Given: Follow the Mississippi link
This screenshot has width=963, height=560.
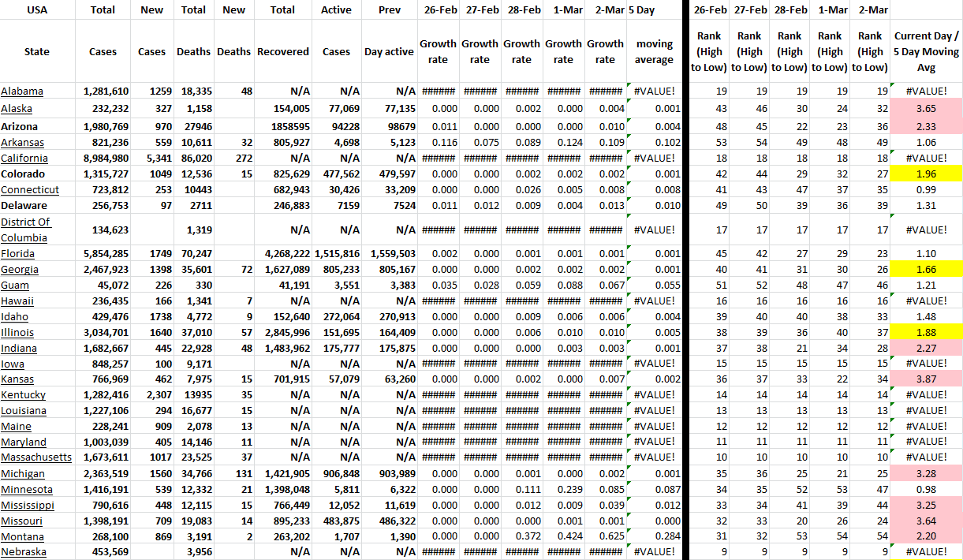Looking at the screenshot, I should (x=28, y=505).
